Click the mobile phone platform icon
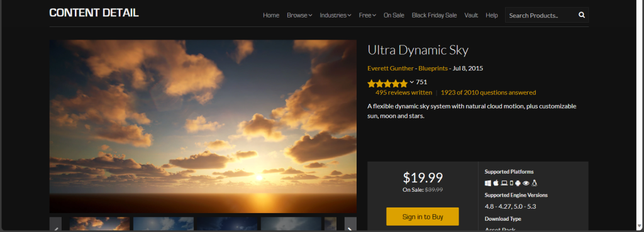The width and height of the screenshot is (644, 232). (511, 183)
